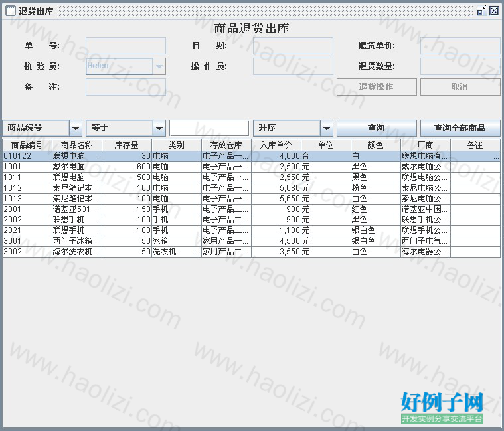Click the 类别 column header
The height and width of the screenshot is (431, 504).
click(x=177, y=145)
